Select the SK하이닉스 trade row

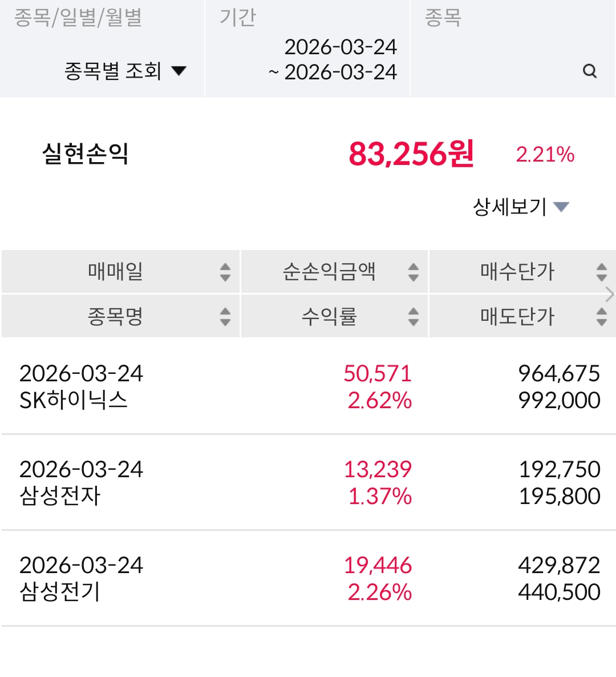point(308,386)
